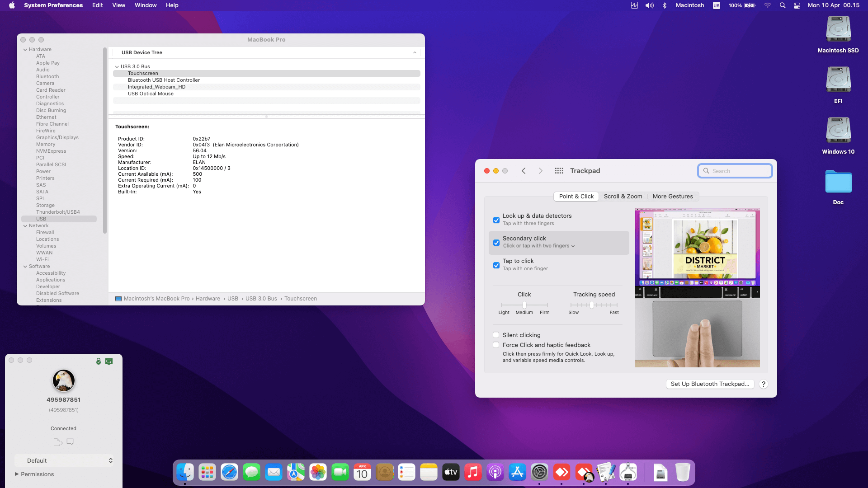This screenshot has height=488, width=868.
Task: Enable Silent clicking checkbox
Action: [496, 335]
